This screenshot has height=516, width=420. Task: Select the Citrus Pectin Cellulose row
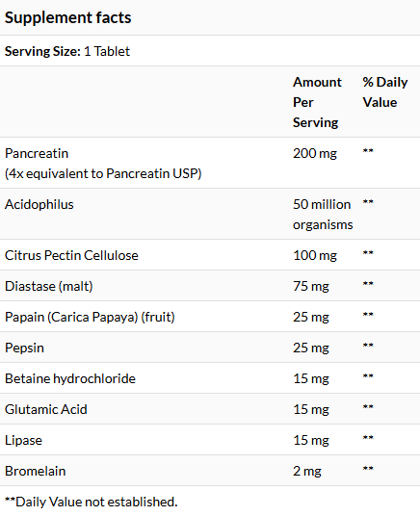pos(210,255)
